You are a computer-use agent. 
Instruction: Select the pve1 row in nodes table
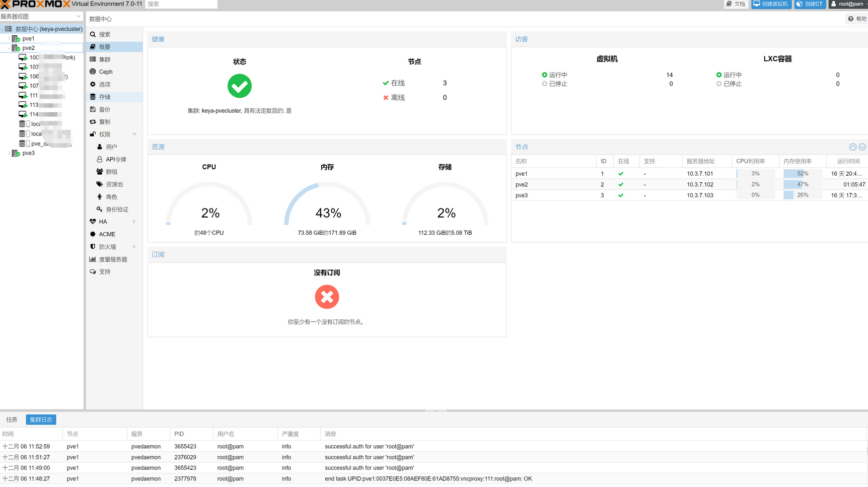[x=689, y=174]
